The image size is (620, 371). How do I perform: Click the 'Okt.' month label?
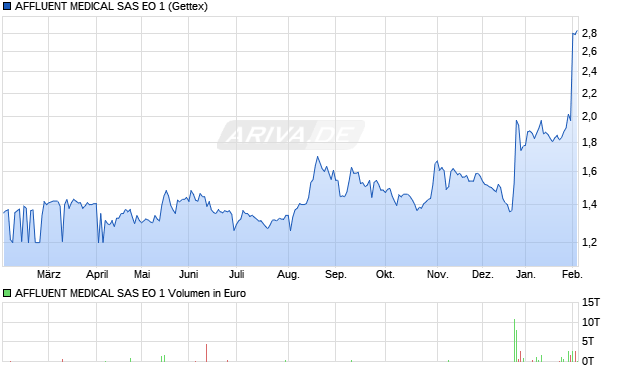pyautogui.click(x=385, y=274)
